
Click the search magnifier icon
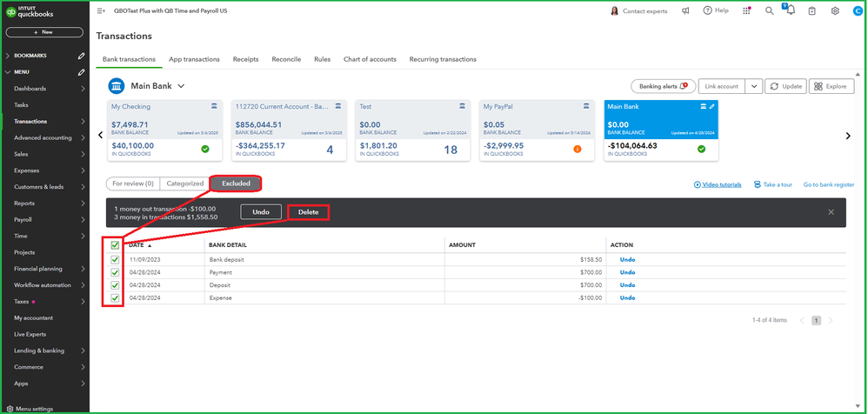pos(769,10)
